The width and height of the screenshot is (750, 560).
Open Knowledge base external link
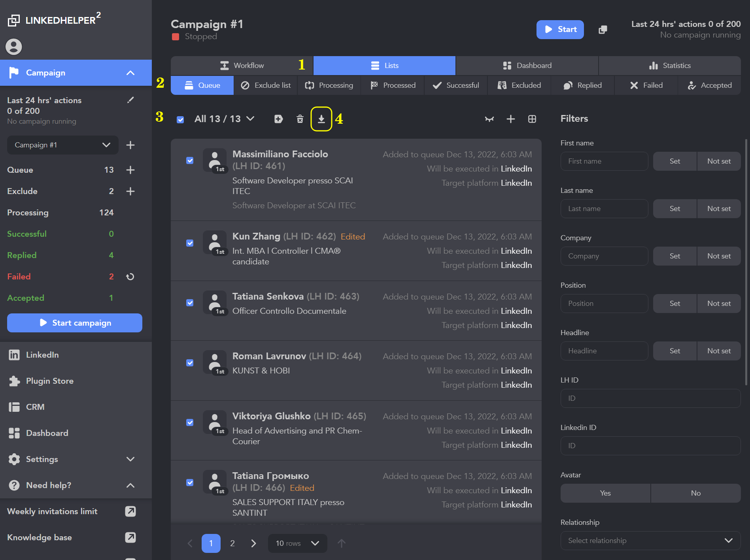(130, 537)
